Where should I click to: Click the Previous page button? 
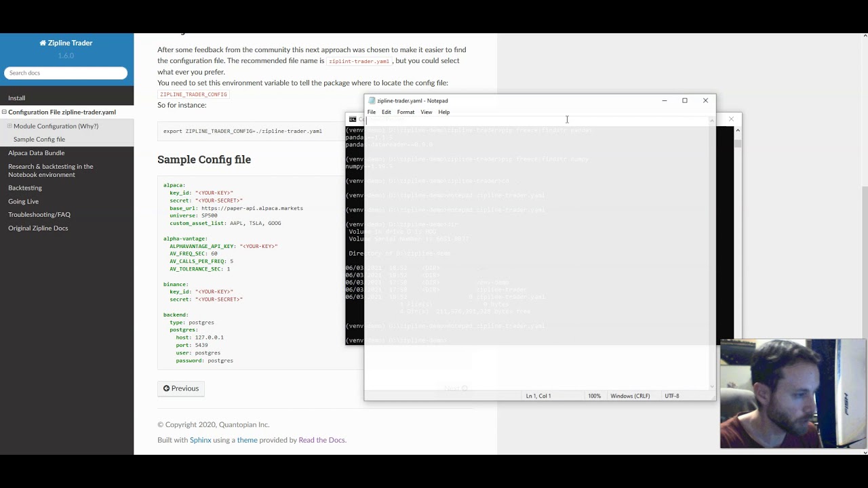(181, 388)
